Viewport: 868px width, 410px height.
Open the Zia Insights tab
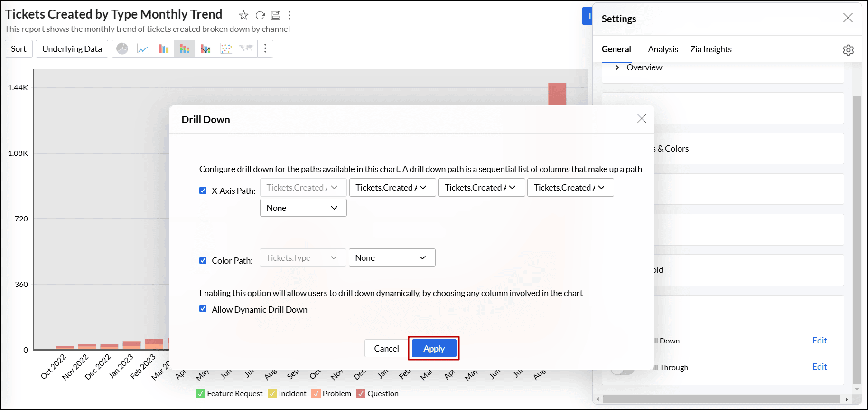point(710,49)
